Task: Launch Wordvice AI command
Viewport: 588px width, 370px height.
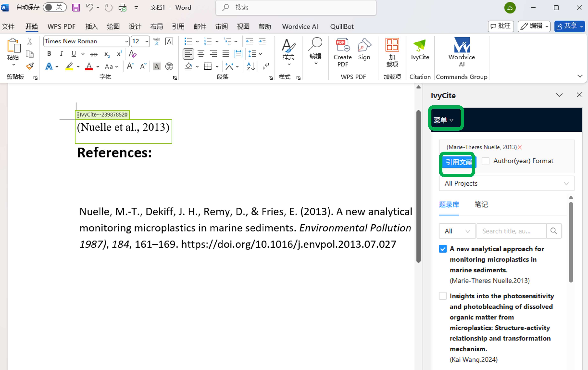Action: pyautogui.click(x=462, y=52)
